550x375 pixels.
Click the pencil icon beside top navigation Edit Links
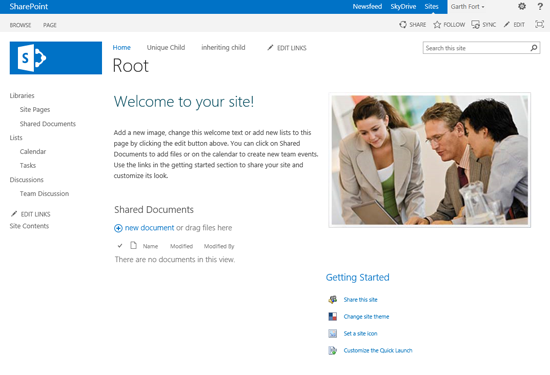(270, 47)
